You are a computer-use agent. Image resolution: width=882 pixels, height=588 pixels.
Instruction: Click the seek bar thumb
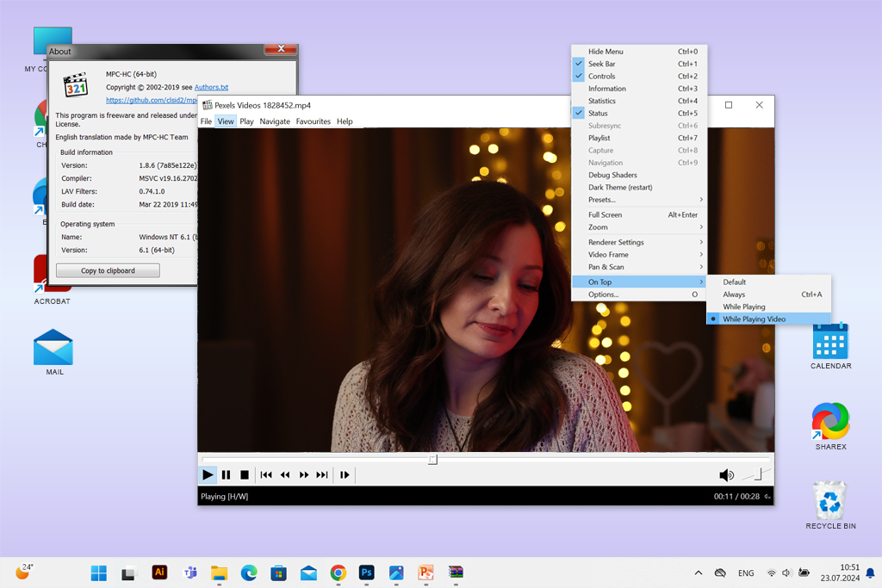click(x=432, y=460)
